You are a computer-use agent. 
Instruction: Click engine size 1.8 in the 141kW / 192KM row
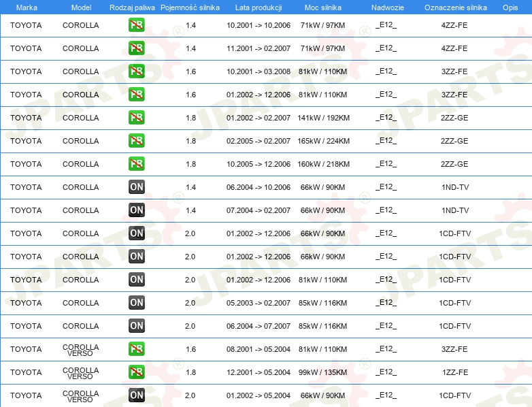pyautogui.click(x=190, y=118)
